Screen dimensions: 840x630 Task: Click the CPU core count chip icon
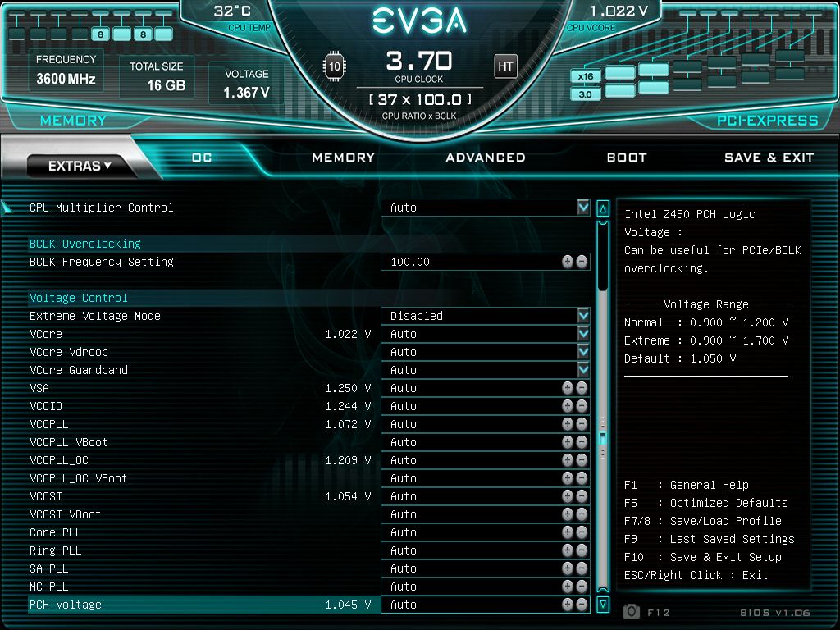335,66
